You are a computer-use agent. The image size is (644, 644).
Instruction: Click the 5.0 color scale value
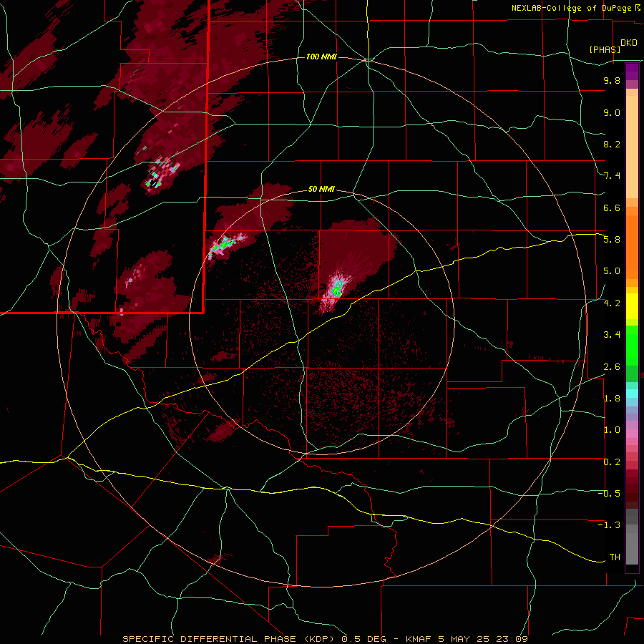(x=612, y=271)
